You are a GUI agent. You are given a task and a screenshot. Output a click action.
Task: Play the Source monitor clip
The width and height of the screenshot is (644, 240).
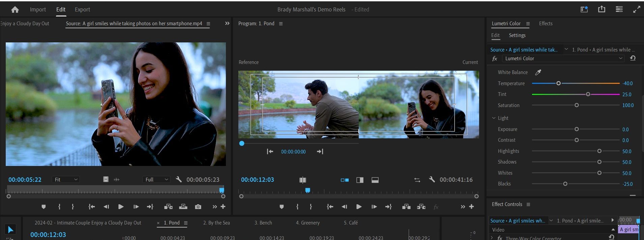[x=121, y=207]
